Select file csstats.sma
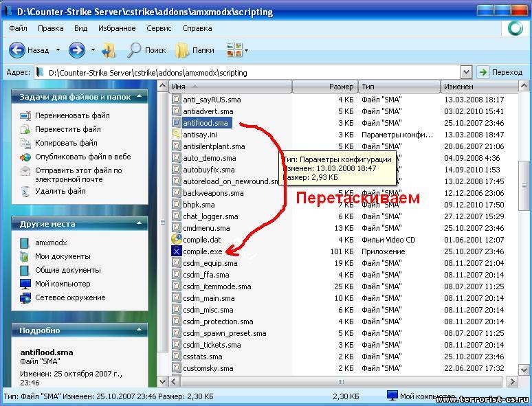Viewport: 532px width, 406px height. [203, 357]
